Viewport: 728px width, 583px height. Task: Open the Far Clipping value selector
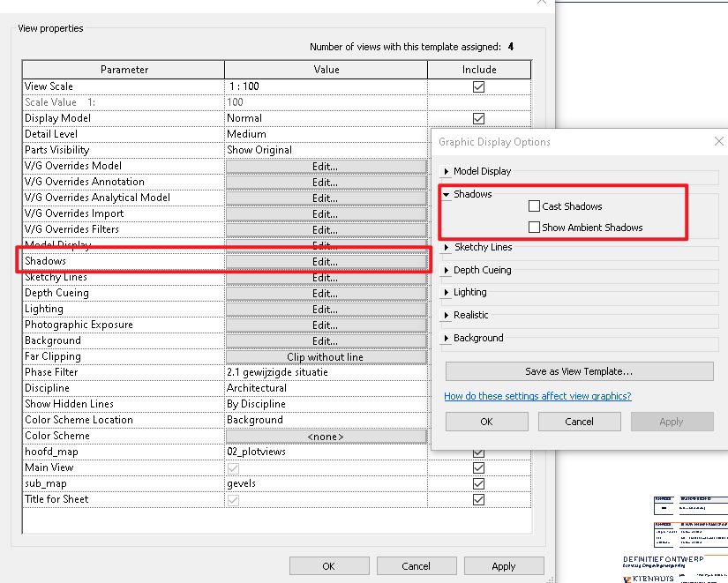point(326,356)
